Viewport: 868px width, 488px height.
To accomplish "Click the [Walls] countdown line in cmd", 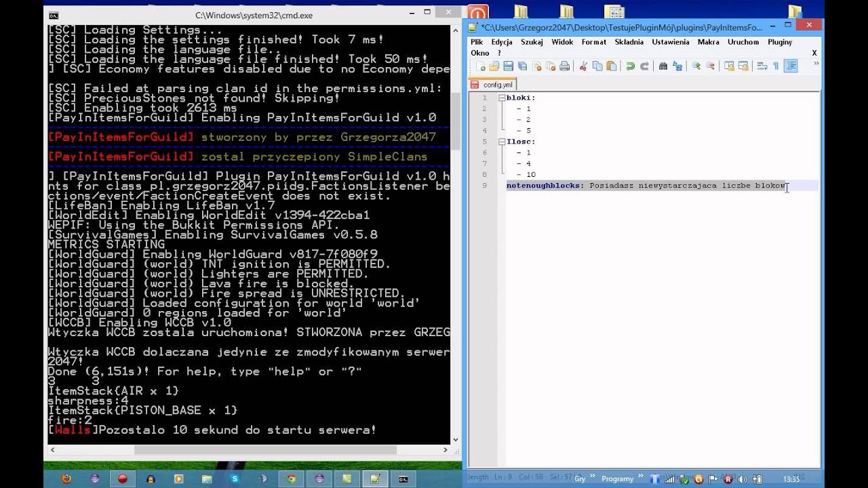I will click(x=212, y=430).
